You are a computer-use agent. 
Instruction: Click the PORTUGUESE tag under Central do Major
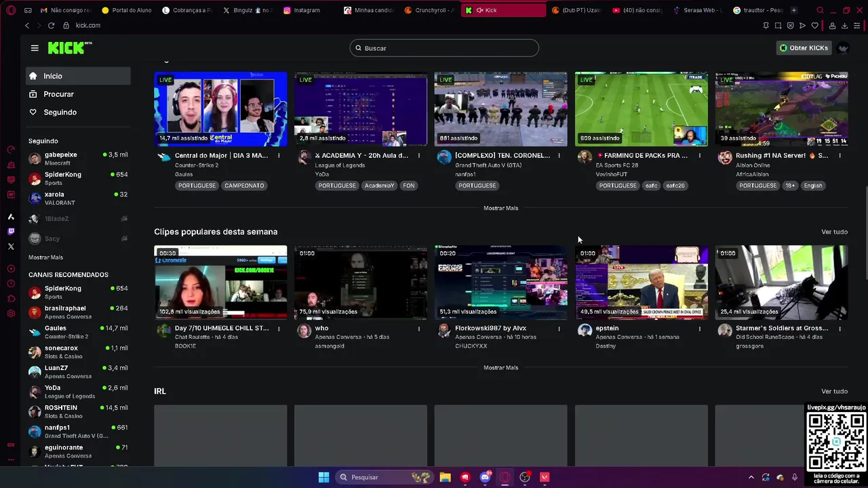pyautogui.click(x=197, y=186)
